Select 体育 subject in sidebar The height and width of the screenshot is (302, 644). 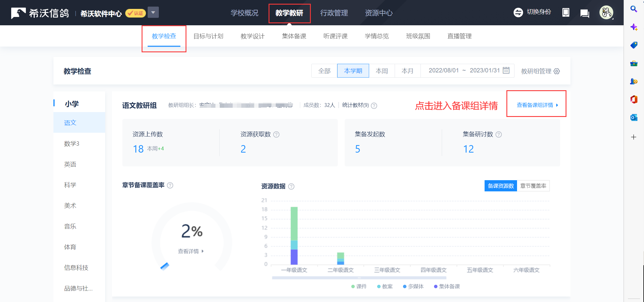tap(79, 247)
